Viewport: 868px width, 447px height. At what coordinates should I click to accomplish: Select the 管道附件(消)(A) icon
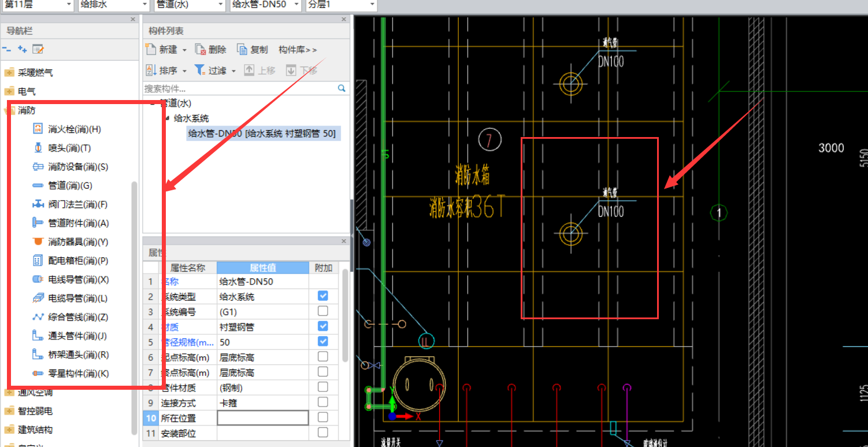38,223
